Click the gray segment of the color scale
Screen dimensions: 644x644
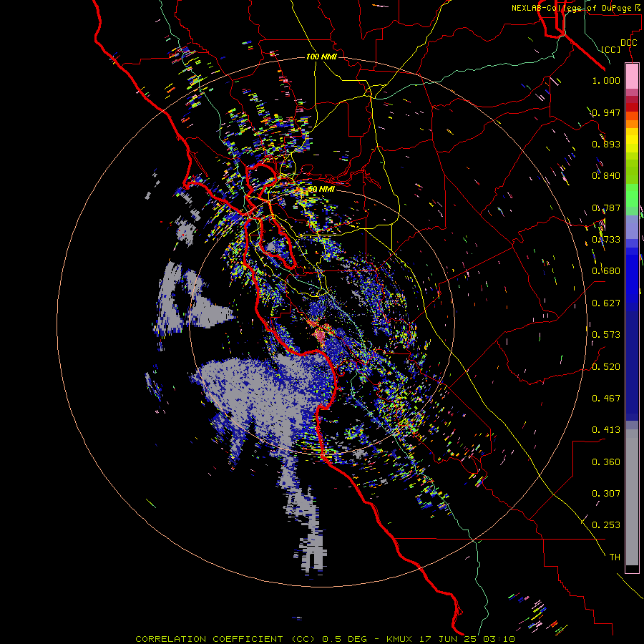click(x=632, y=497)
